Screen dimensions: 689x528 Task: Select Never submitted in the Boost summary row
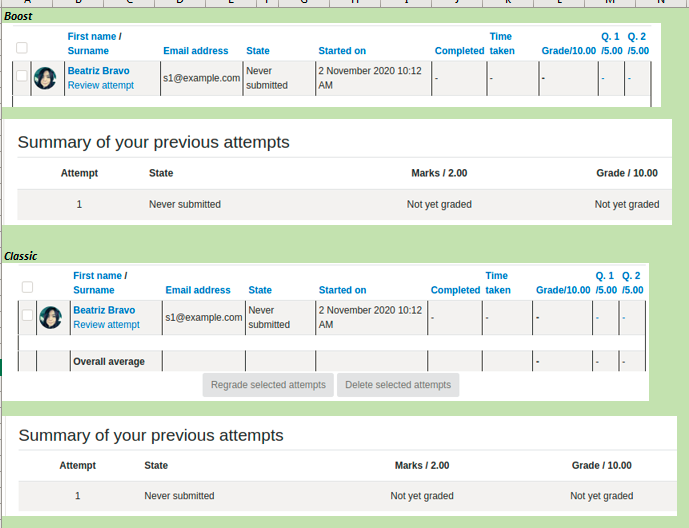click(185, 204)
